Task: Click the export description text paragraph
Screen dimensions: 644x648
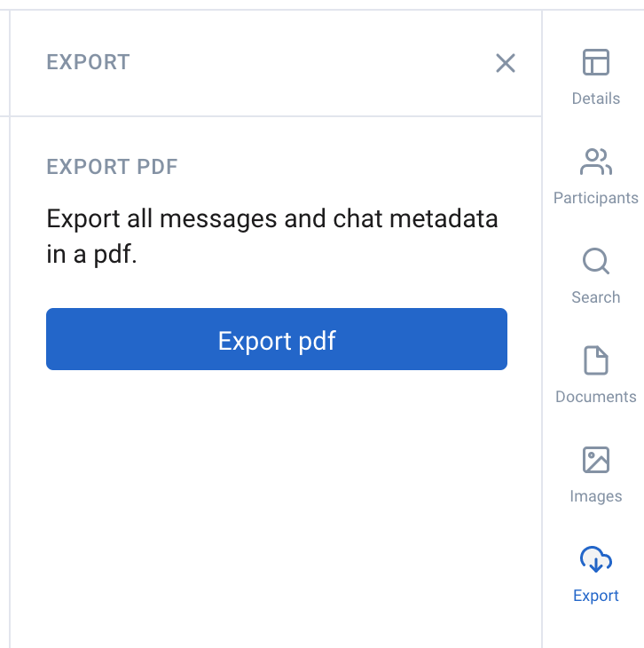Action: (271, 236)
